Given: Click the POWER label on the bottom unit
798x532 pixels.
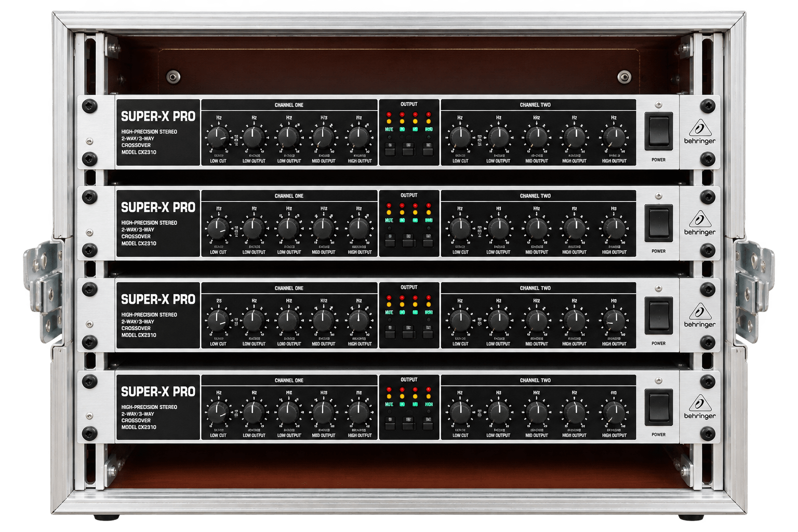Looking at the screenshot, I should pos(658,435).
